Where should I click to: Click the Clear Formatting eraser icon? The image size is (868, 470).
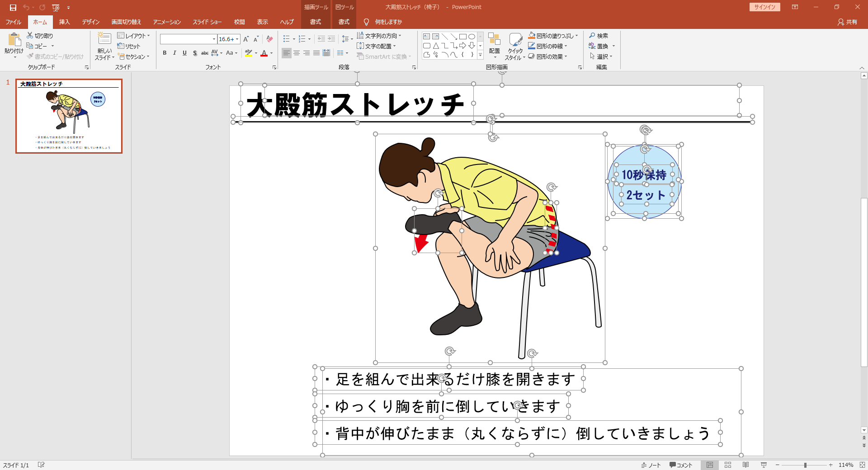point(269,39)
